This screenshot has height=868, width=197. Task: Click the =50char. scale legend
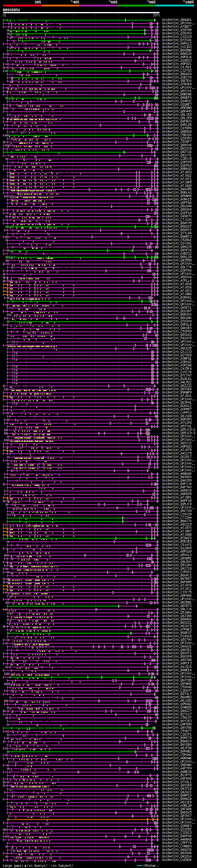point(148,865)
